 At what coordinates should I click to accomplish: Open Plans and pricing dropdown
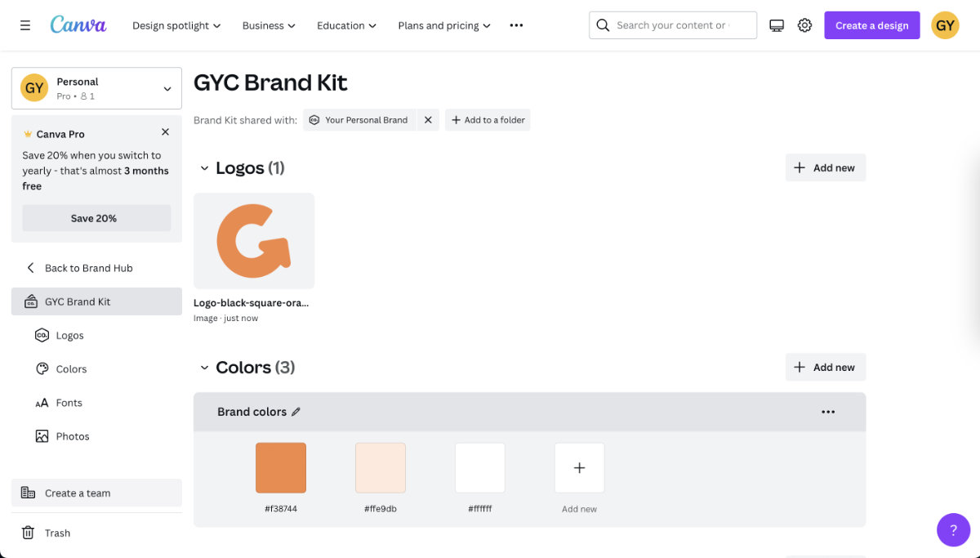[x=444, y=25]
